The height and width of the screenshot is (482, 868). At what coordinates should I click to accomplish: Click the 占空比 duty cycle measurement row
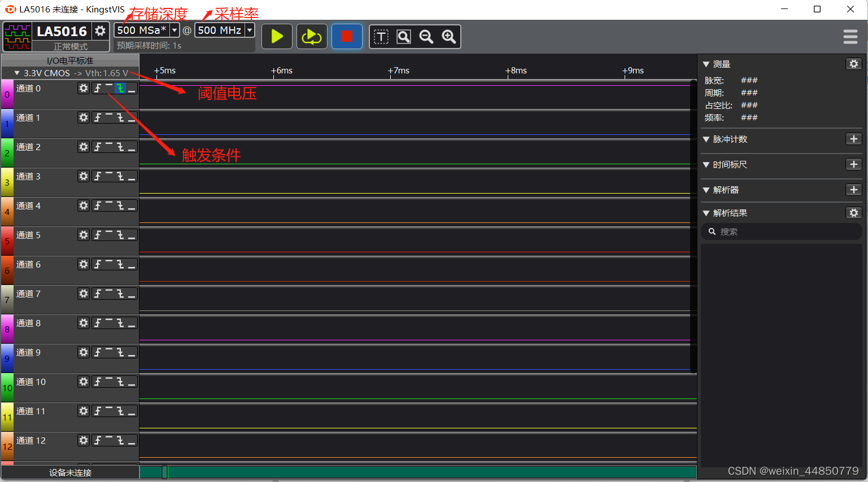(x=731, y=105)
